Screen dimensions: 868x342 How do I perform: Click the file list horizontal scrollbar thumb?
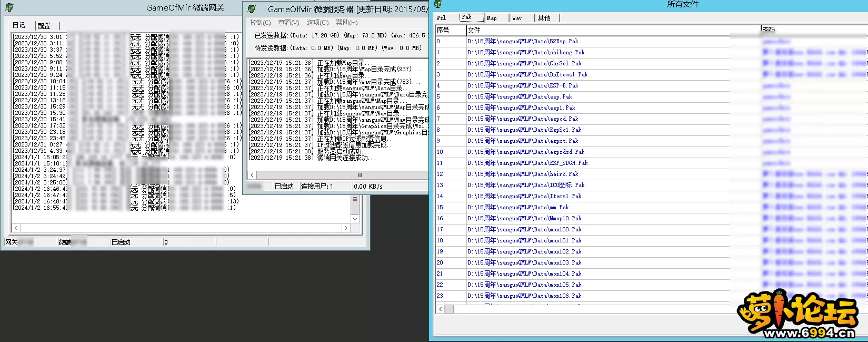tap(449, 309)
